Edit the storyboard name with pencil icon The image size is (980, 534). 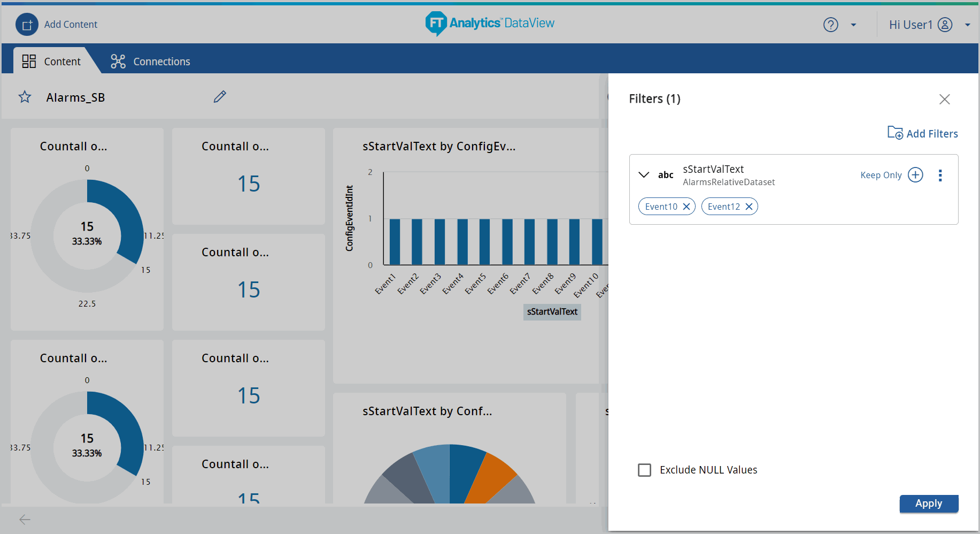220,97
